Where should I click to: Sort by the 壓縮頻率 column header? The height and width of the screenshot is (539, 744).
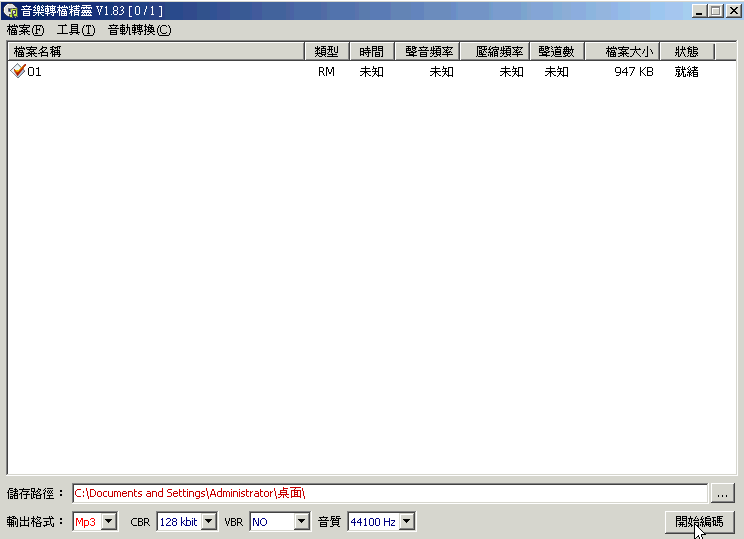(495, 51)
